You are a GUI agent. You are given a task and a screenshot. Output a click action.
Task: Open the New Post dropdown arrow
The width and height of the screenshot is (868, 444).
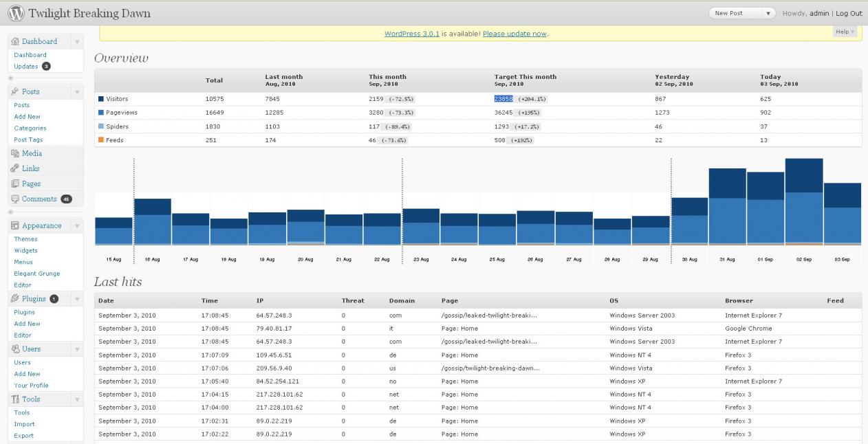click(x=768, y=13)
